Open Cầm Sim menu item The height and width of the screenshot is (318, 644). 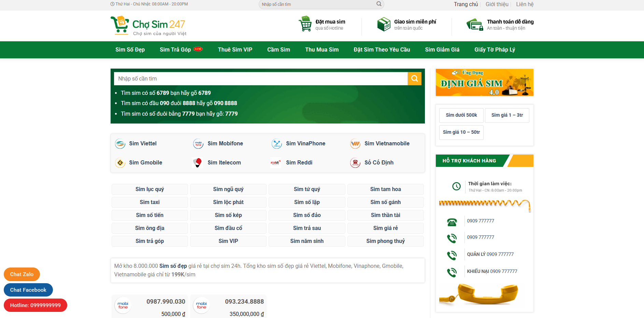[x=278, y=50]
